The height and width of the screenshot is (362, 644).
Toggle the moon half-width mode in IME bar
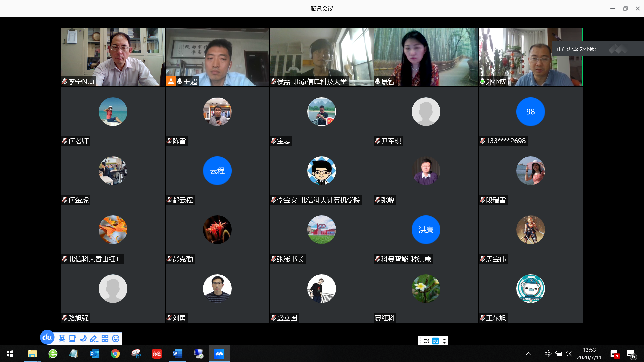[x=83, y=339]
